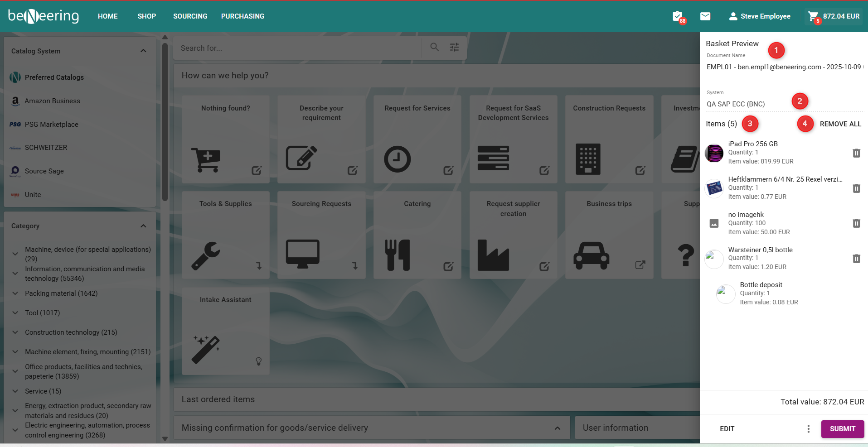Open the mail messages icon
The image size is (868, 447).
[705, 16]
